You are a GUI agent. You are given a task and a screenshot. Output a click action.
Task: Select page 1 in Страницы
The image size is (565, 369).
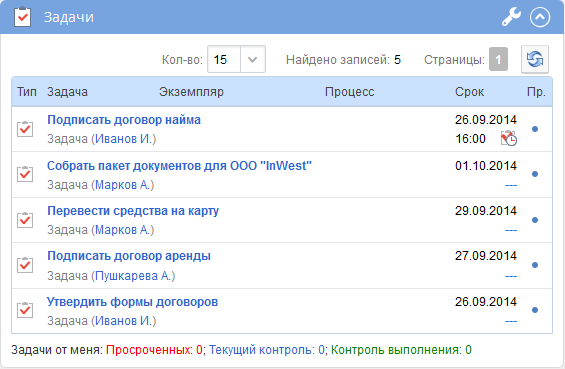(498, 59)
